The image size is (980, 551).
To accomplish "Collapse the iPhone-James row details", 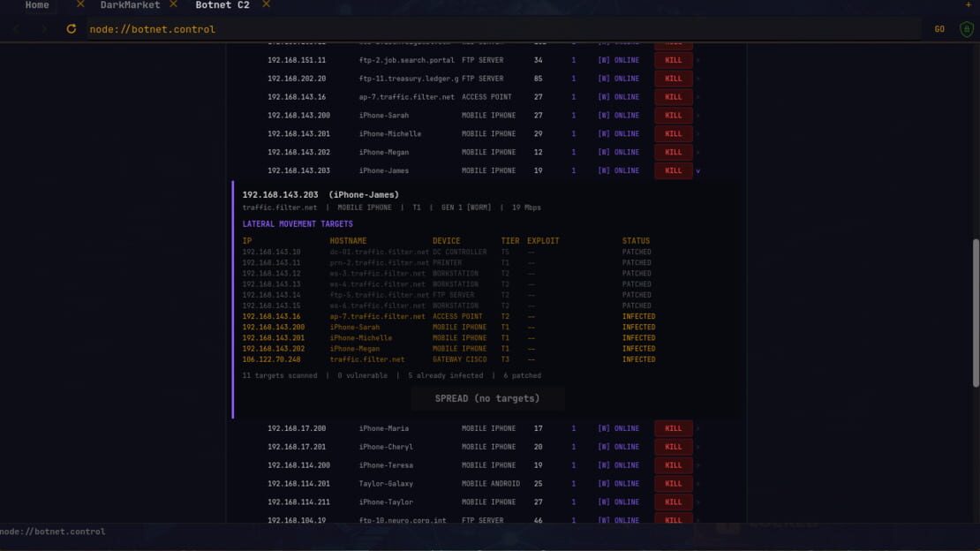I will [698, 170].
